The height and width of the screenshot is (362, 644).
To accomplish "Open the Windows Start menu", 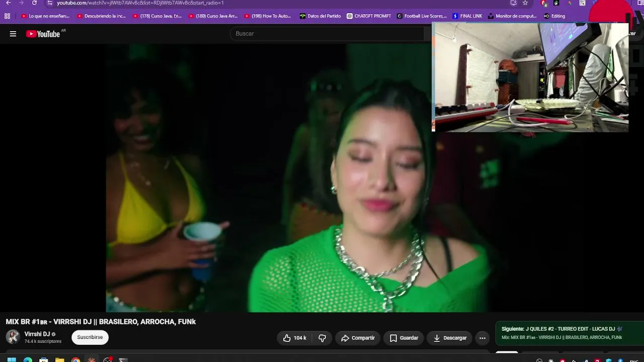I will [x=12, y=359].
